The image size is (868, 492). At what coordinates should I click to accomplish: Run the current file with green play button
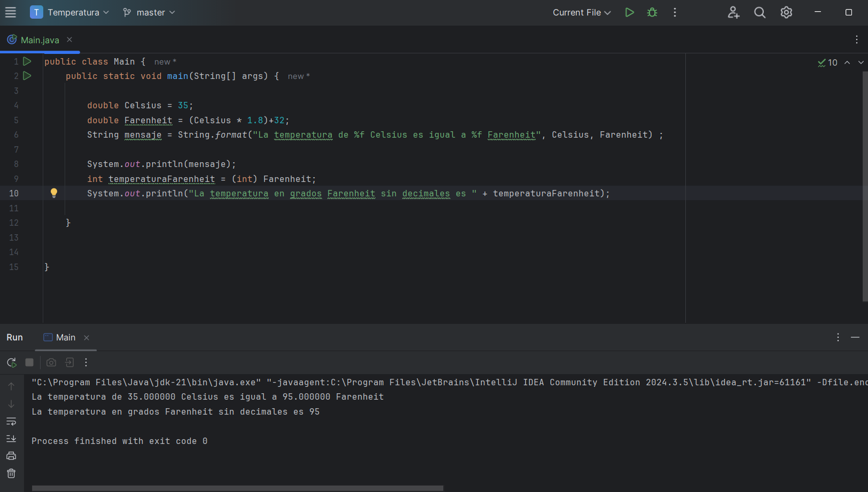[629, 12]
